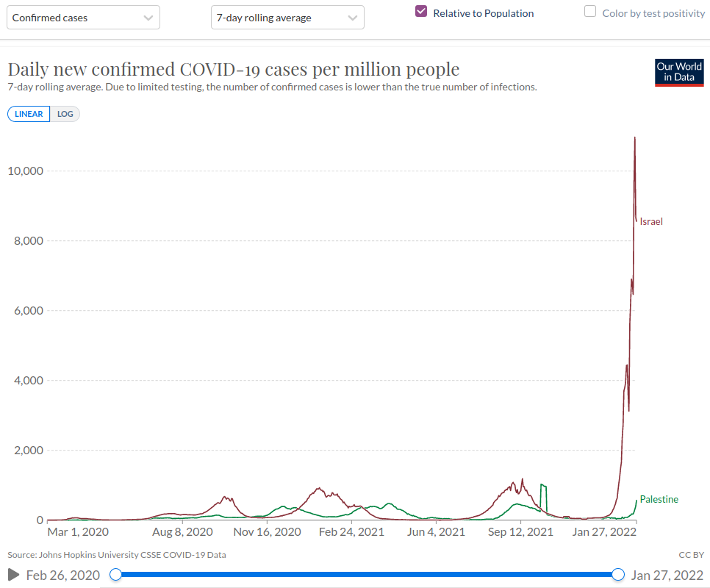This screenshot has width=710, height=588.
Task: Click the 10,000 y-axis label
Action: click(x=24, y=171)
